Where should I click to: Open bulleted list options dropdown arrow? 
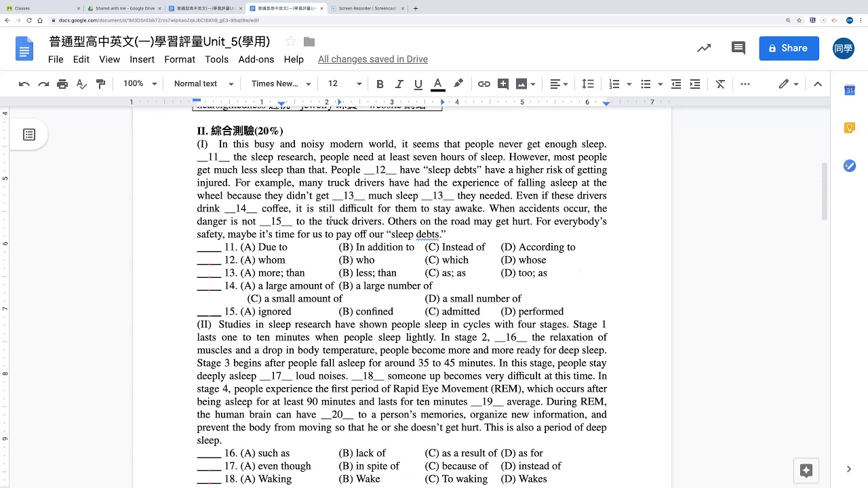(x=660, y=84)
